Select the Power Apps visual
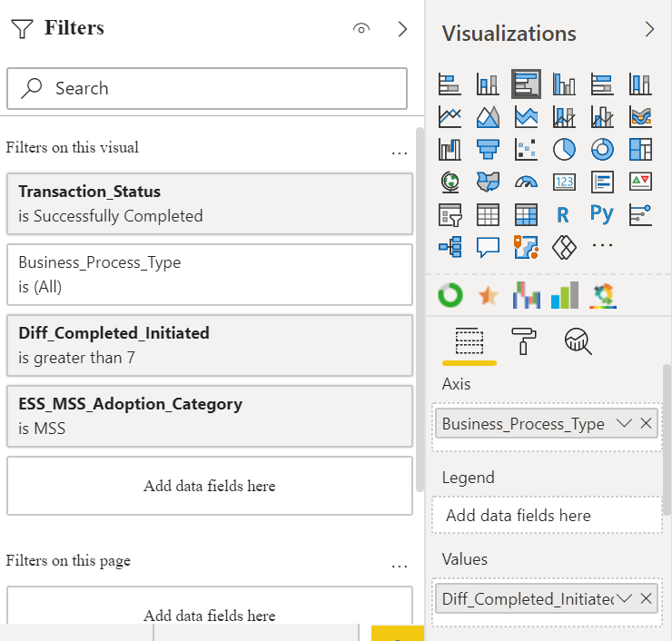 [x=564, y=247]
